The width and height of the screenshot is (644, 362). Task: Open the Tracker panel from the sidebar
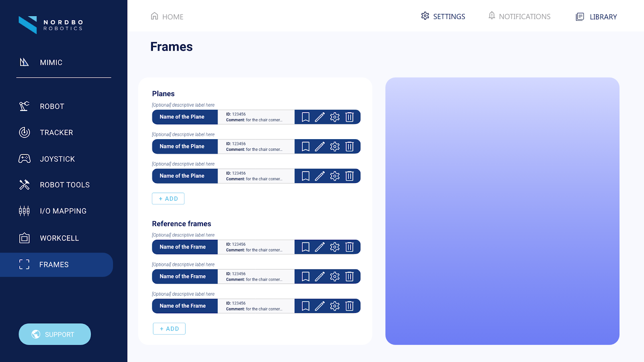coord(56,132)
